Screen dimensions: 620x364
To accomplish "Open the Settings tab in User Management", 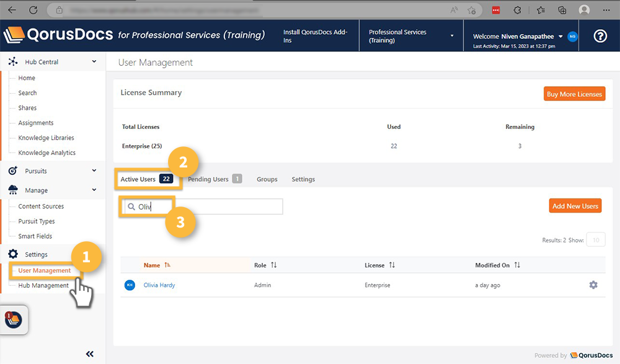I will (x=303, y=179).
